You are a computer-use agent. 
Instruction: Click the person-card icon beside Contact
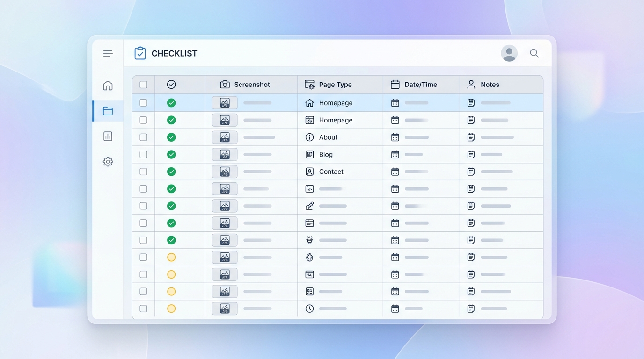(309, 172)
